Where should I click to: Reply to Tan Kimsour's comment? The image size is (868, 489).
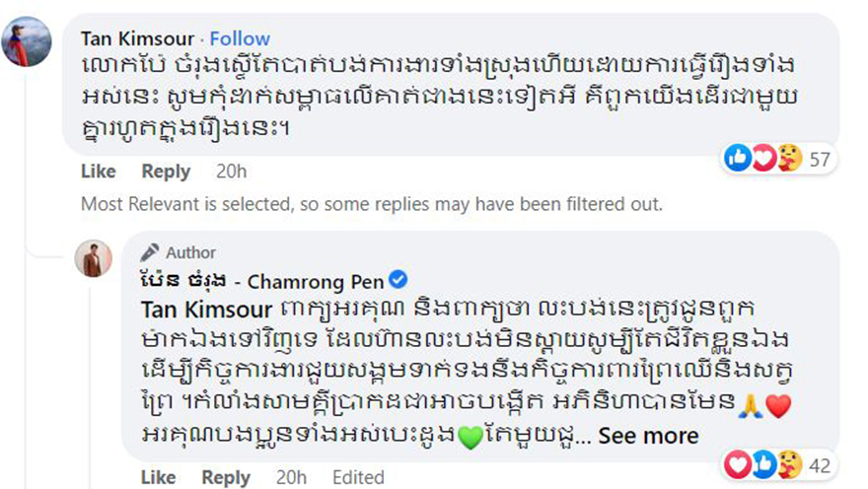coord(166,172)
